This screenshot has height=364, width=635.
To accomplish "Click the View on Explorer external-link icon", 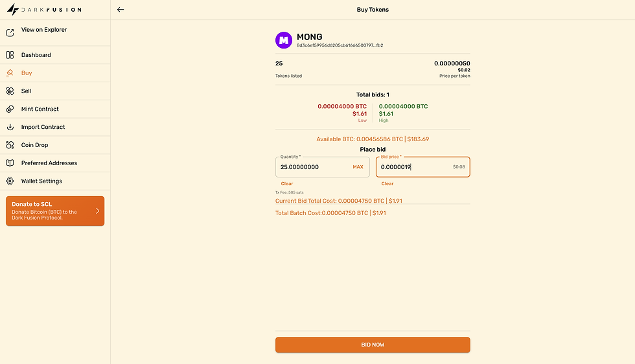I will [x=10, y=32].
